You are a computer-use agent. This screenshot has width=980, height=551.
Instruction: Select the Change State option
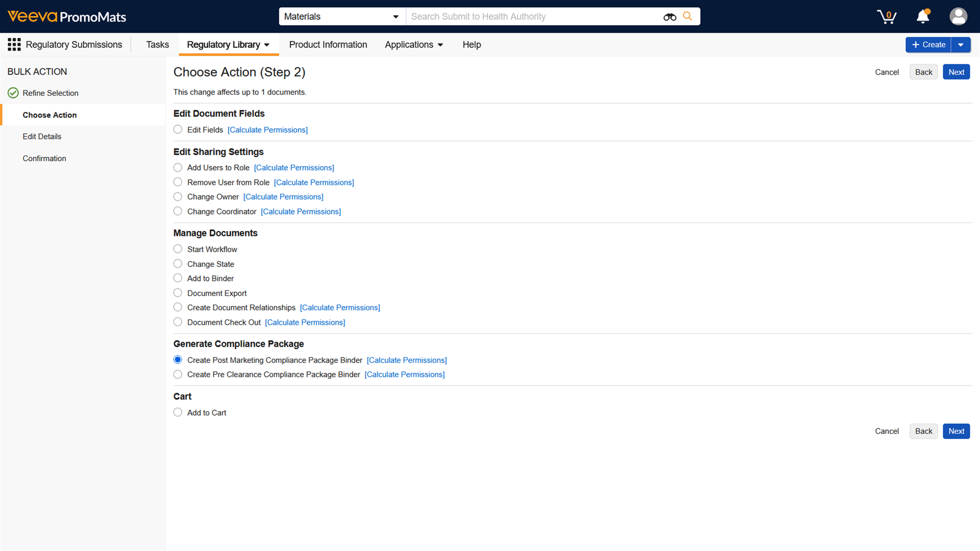pyautogui.click(x=178, y=264)
